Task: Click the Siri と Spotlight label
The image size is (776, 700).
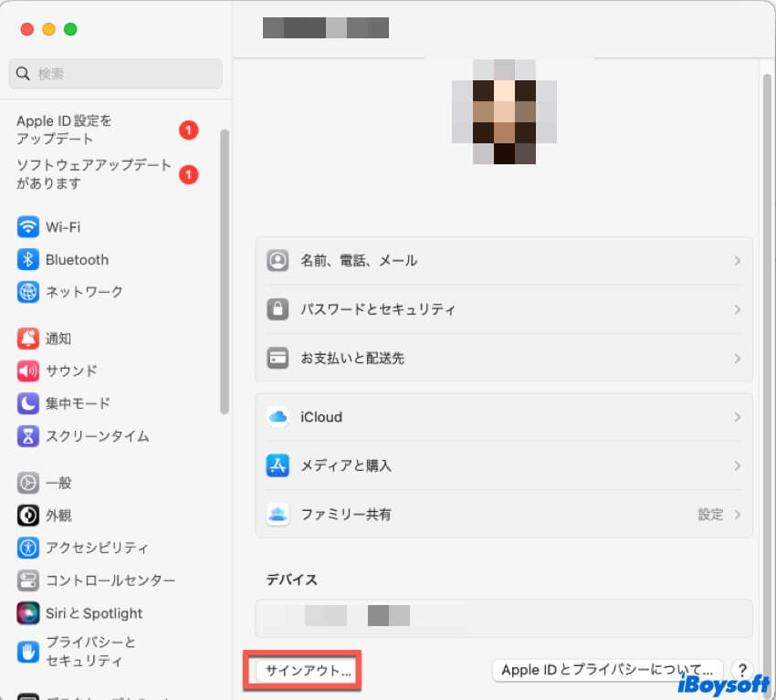Action: pos(94,613)
